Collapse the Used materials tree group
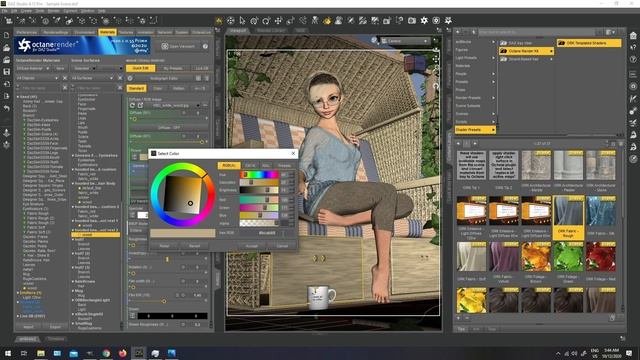This screenshot has height=360, width=640. 18,97
